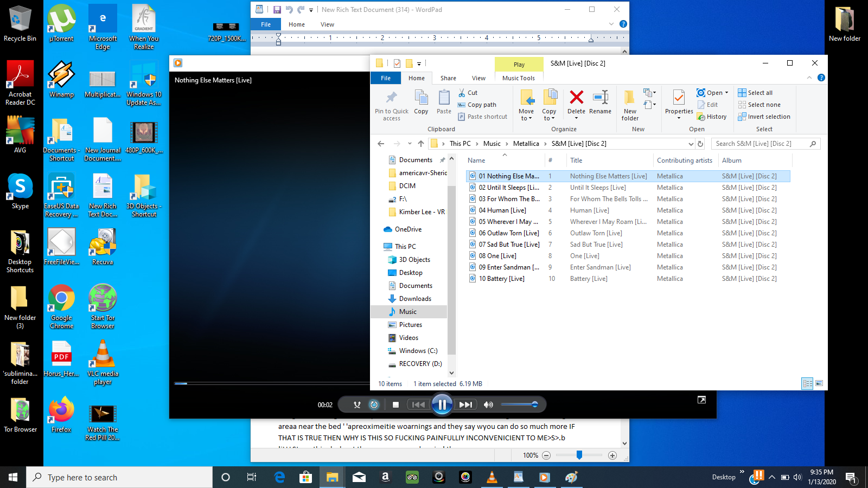Click Copy path in ribbon

click(477, 105)
